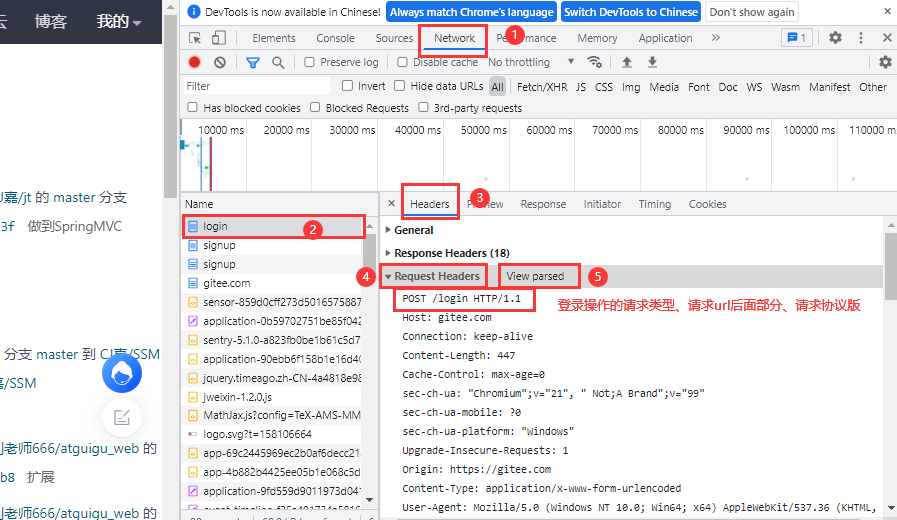
Task: Expand Response Headers (18) section
Action: click(448, 253)
